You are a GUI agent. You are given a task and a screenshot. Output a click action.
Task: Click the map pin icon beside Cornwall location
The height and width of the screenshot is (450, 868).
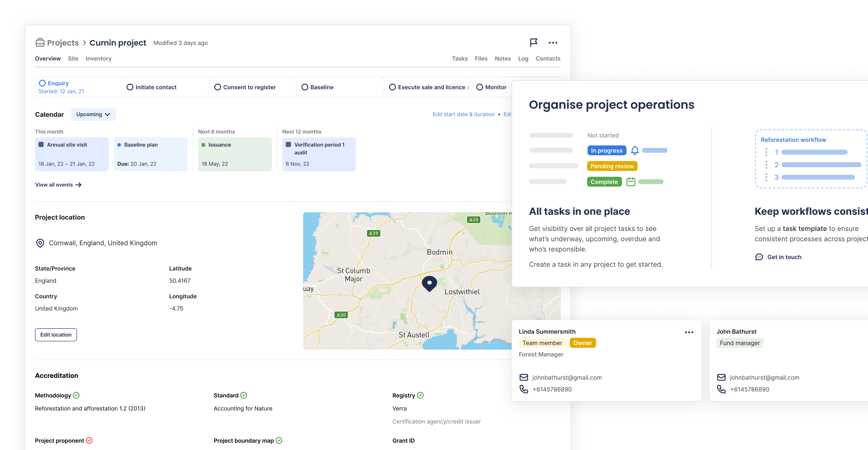tap(40, 243)
